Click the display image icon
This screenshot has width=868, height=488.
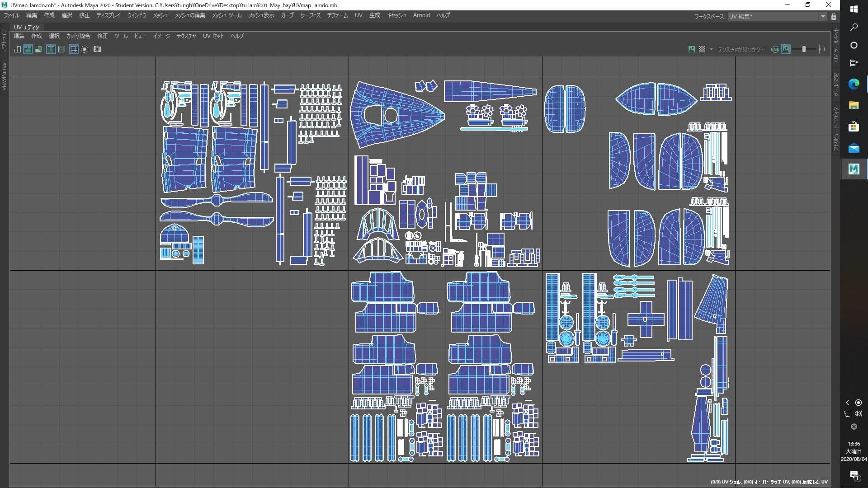pos(691,49)
